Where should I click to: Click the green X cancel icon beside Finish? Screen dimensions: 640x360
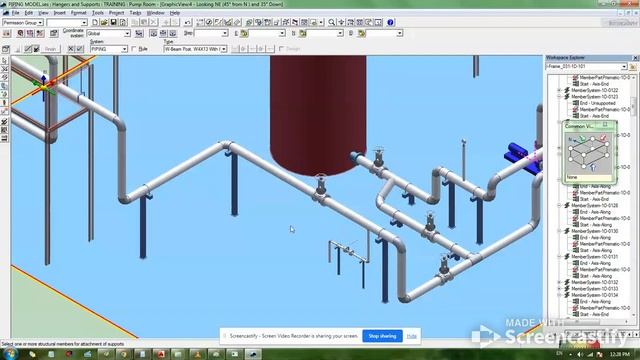coord(71,49)
